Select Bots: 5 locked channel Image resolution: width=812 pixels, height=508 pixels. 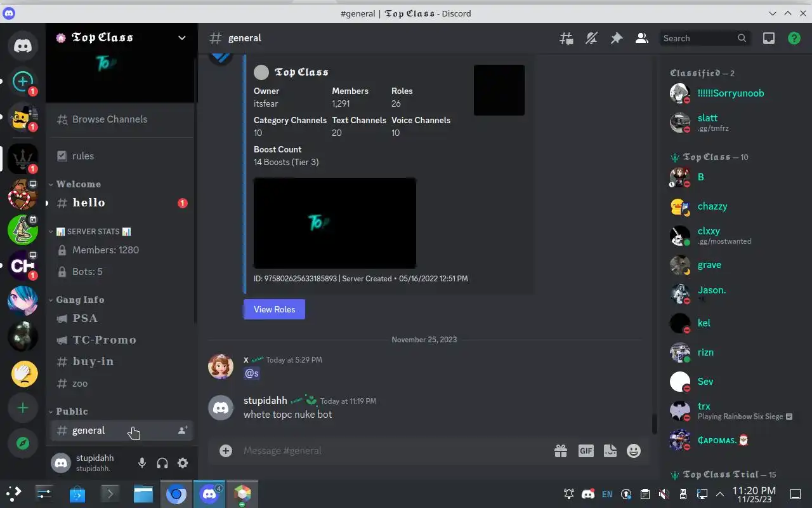click(121, 272)
